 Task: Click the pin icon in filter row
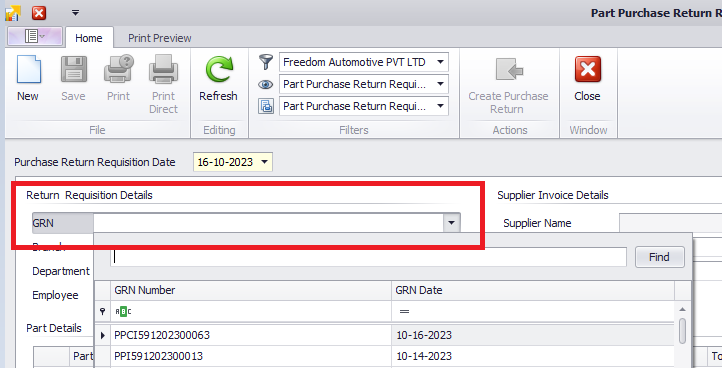click(x=102, y=312)
